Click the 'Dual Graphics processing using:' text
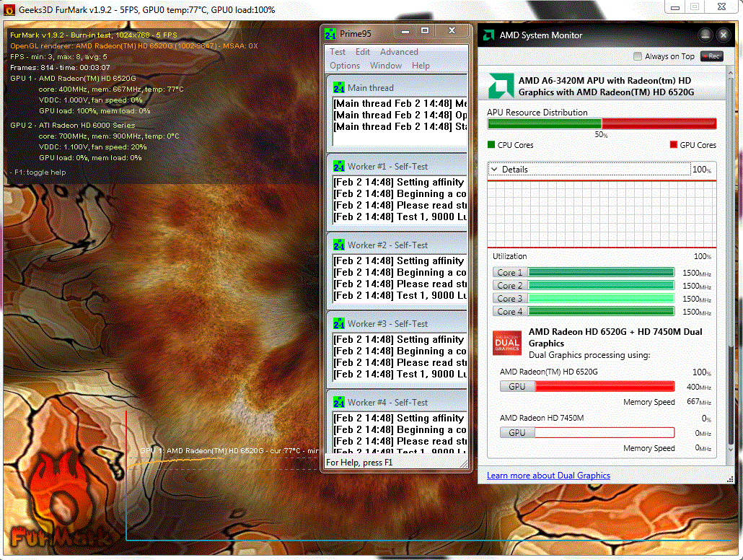This screenshot has height=560, width=743. 589,355
